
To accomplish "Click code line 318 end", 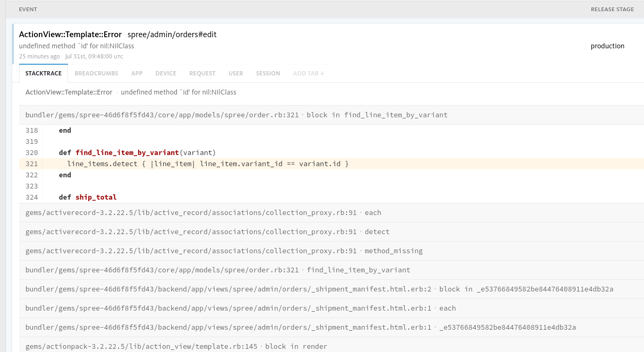I will [x=332, y=130].
